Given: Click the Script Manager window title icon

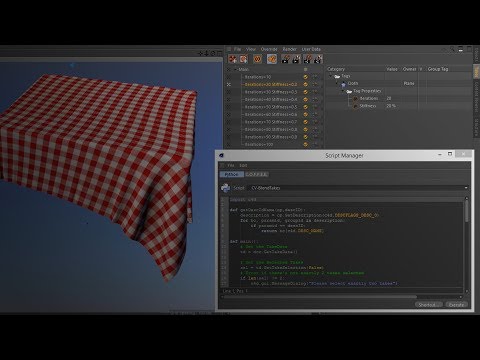Looking at the screenshot, I should pos(222,155).
